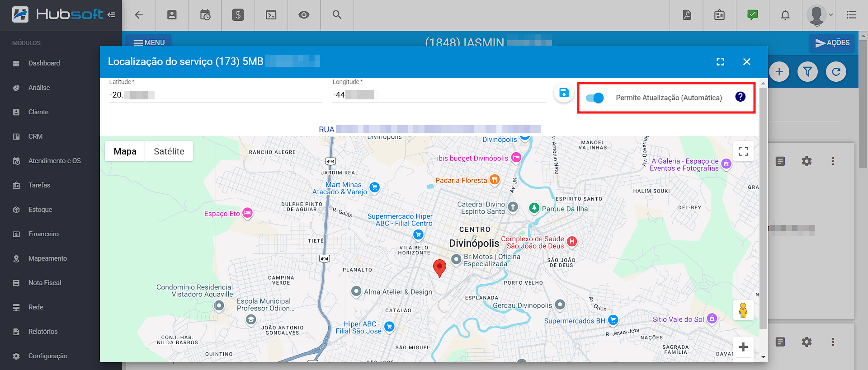Select the Street View pegman
This screenshot has height=370, width=868.
click(x=743, y=310)
